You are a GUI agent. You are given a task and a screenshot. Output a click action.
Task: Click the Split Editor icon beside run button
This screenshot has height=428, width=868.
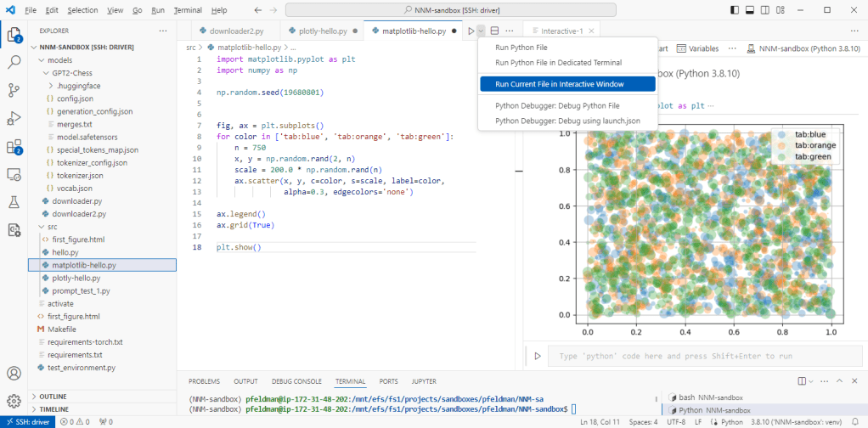click(x=495, y=31)
